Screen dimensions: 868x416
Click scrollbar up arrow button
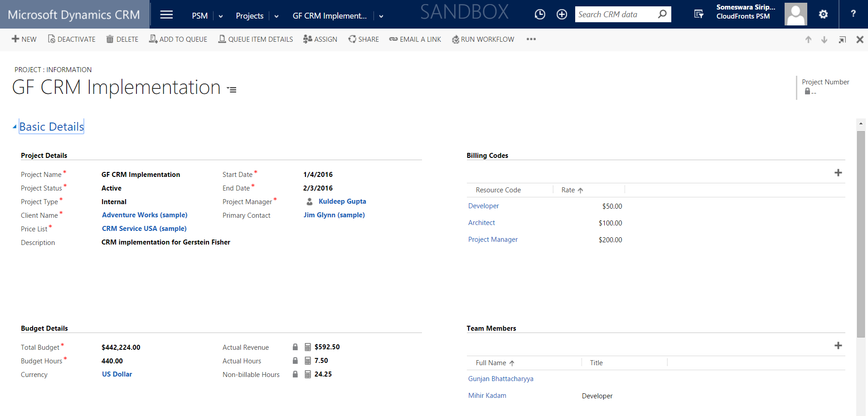[861, 123]
